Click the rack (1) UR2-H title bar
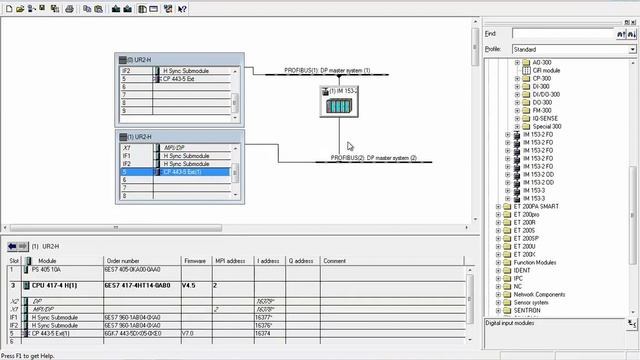The width and height of the screenshot is (640, 360). point(180,137)
